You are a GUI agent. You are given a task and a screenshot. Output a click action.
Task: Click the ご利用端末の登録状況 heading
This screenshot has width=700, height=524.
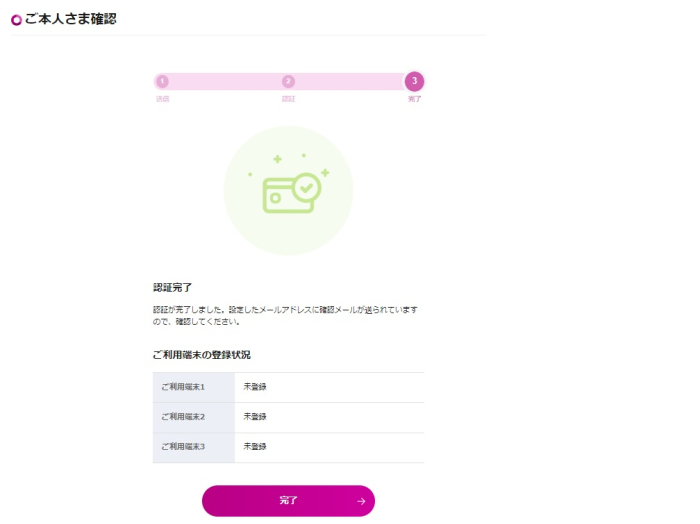201,355
